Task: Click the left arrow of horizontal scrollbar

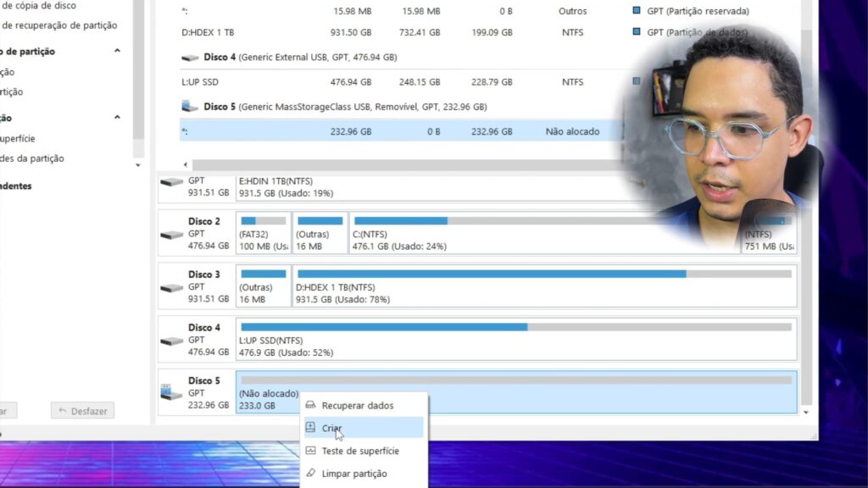Action: 186,164
